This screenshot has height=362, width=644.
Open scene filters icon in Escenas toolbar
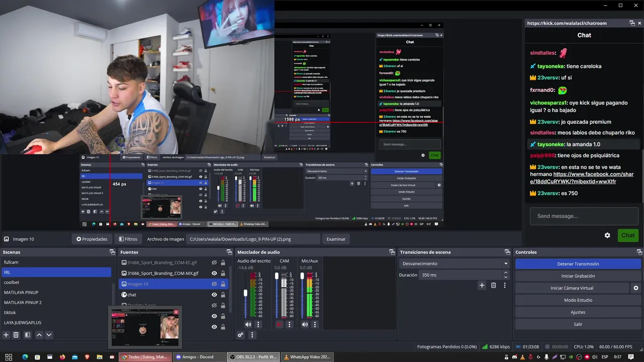click(28, 335)
